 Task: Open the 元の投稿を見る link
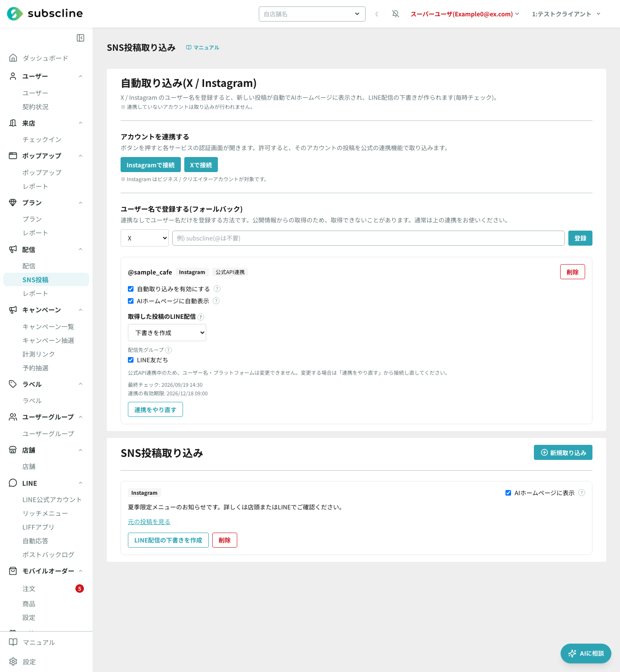tap(149, 521)
